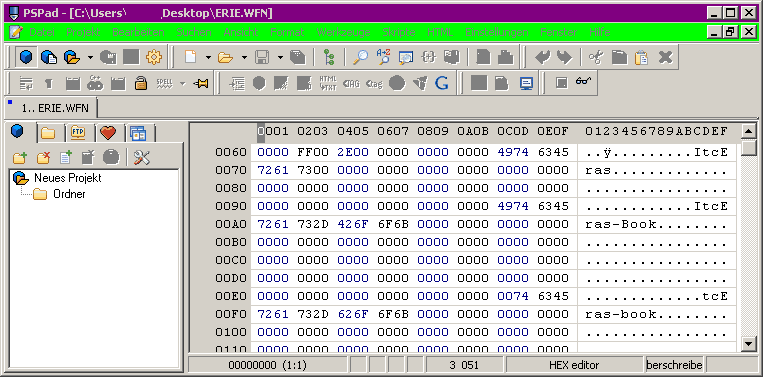
Task: Click the SPELL check icon
Action: 164,84
